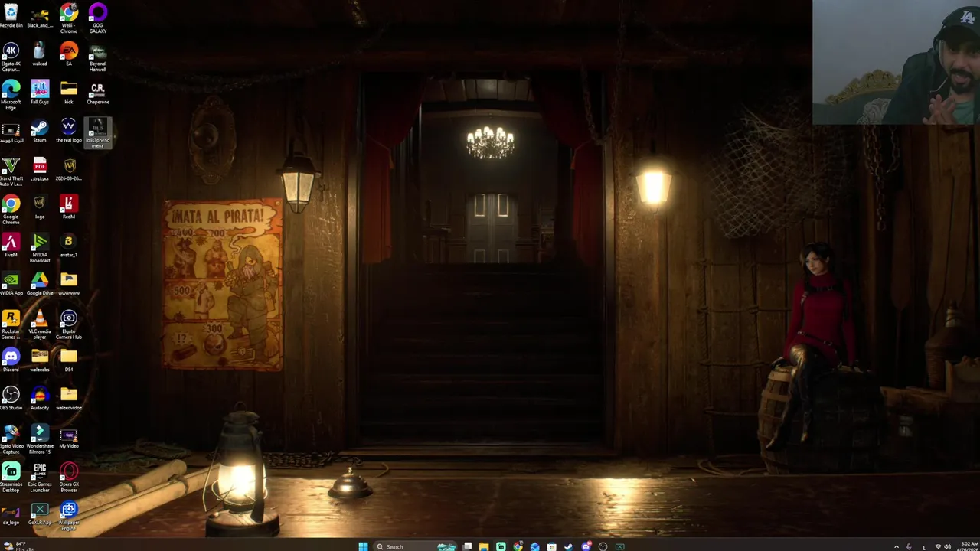Image resolution: width=980 pixels, height=551 pixels.
Task: Show hidden system tray icons
Action: tap(897, 546)
